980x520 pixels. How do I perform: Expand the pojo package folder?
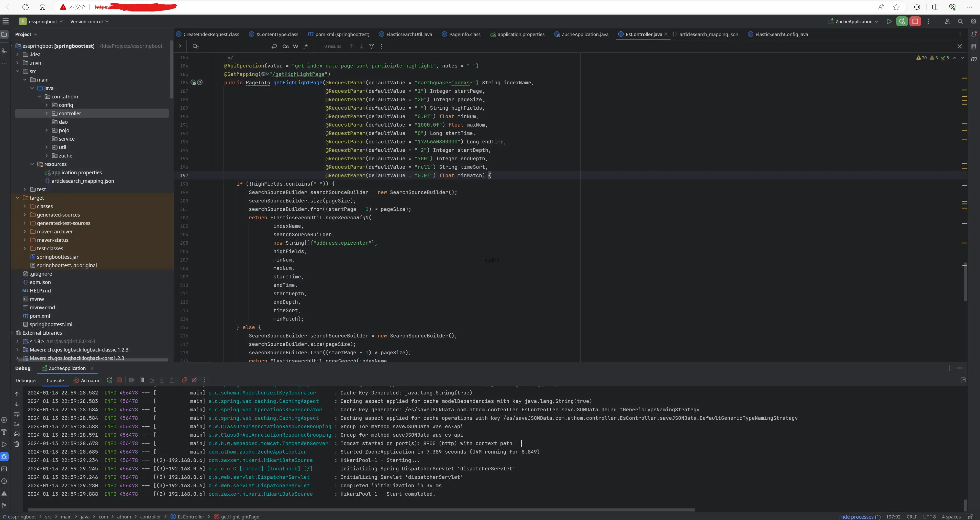46,130
